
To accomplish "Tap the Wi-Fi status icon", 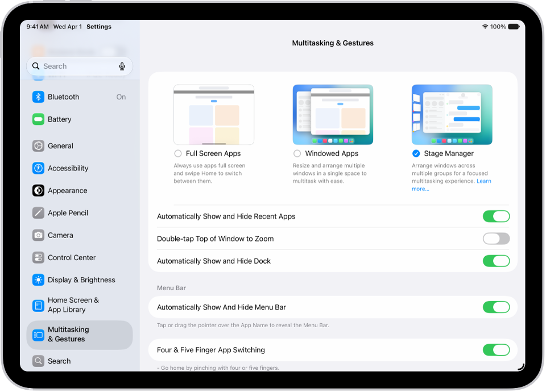I will (485, 27).
